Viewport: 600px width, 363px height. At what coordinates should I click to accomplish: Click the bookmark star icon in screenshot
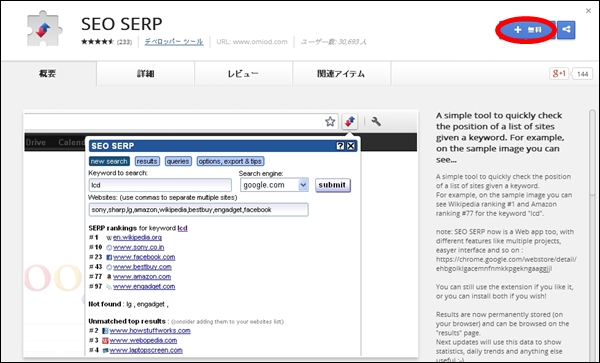[x=330, y=122]
